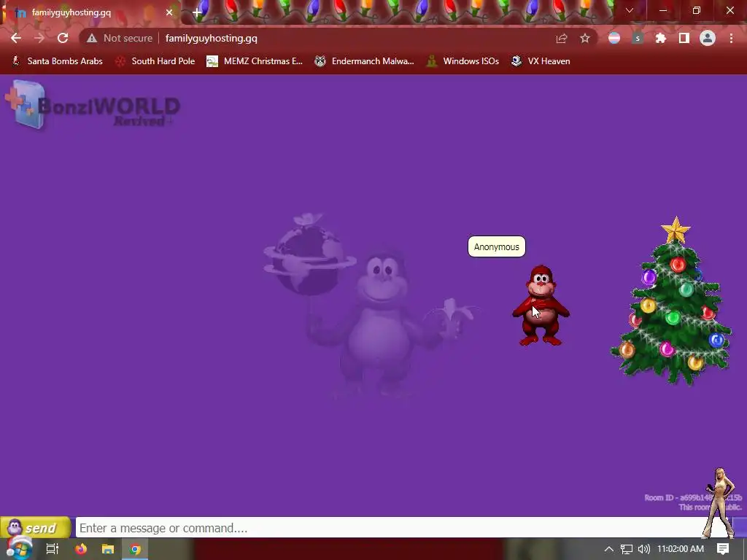
Task: Send the chat message
Action: pyautogui.click(x=35, y=528)
